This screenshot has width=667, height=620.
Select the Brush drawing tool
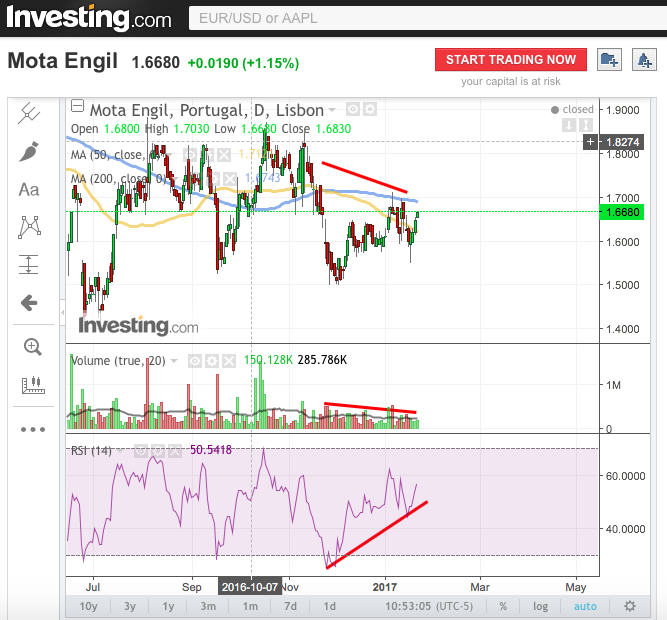(29, 151)
